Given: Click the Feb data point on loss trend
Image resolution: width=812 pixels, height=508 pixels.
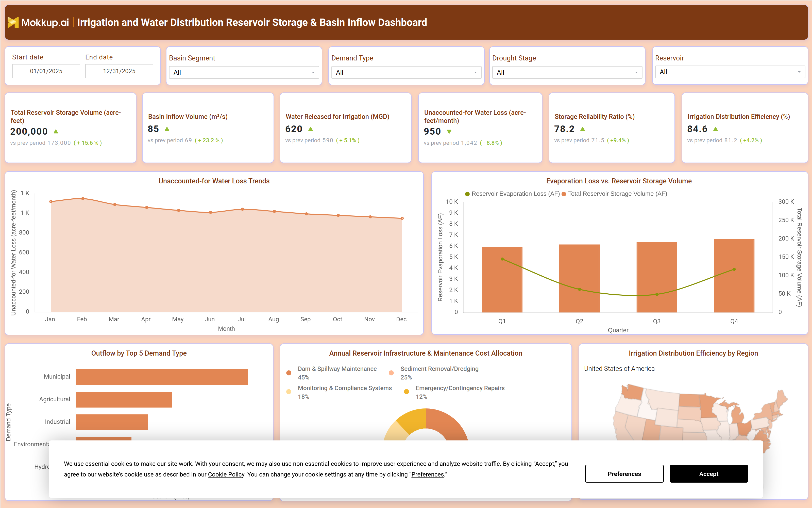Looking at the screenshot, I should 82,199.
